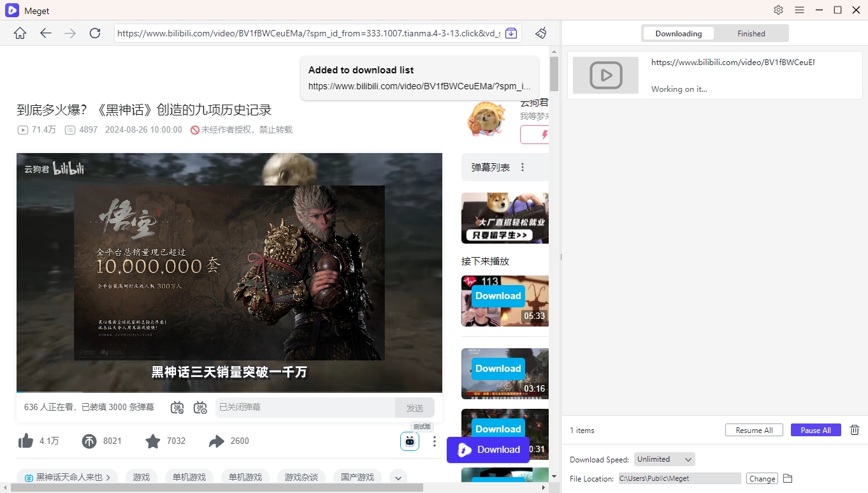
Task: Go to browser home page
Action: [x=20, y=33]
